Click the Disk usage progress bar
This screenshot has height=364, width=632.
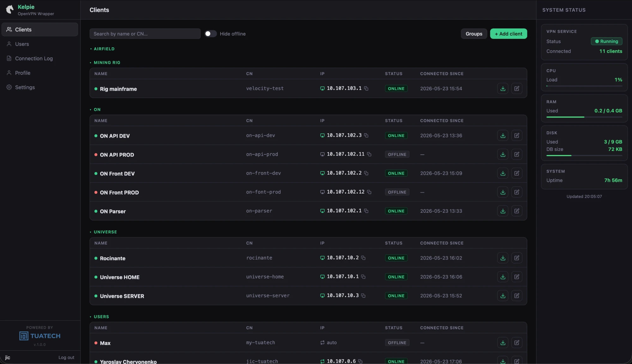[584, 156]
